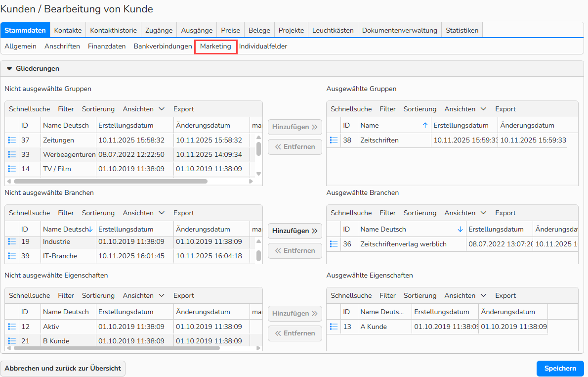Viewport: 588px width, 377px height.
Task: Switch to the Kontakte tab
Action: pos(68,30)
